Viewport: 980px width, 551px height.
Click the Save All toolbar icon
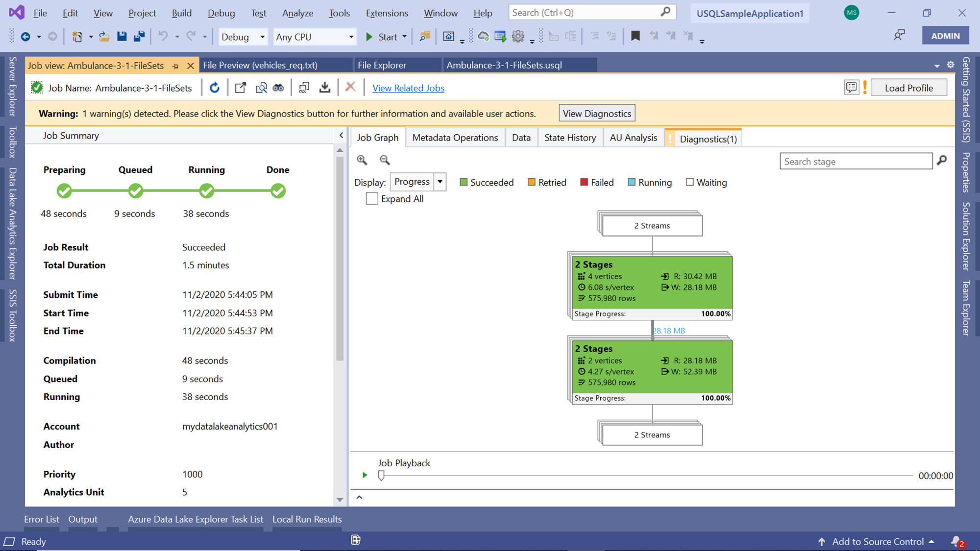point(139,36)
